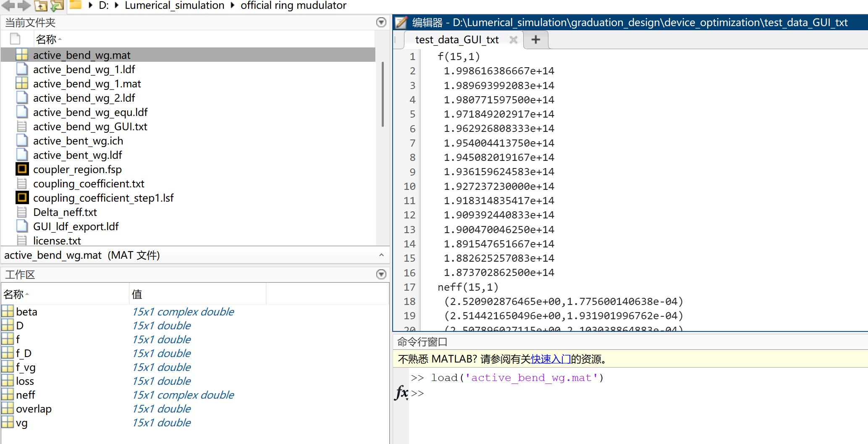Click the back navigation arrow
This screenshot has width=868, height=444.
8,5
